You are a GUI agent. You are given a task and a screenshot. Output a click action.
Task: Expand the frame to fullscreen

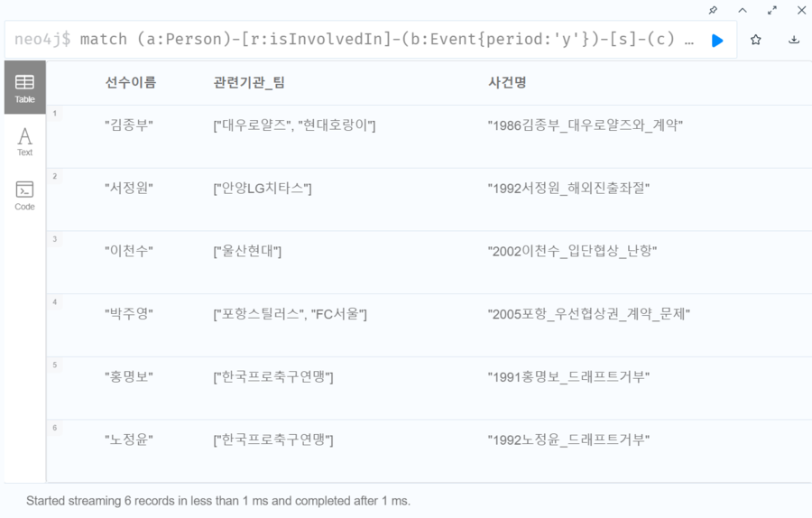[x=772, y=10]
